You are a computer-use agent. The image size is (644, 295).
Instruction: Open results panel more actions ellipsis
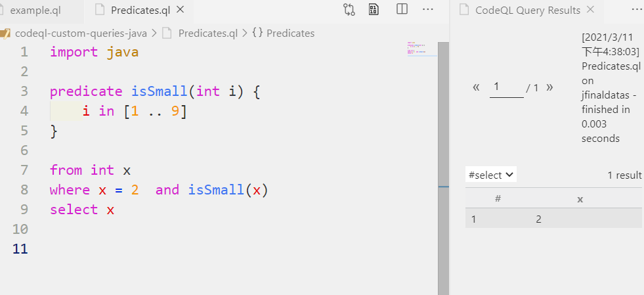click(x=637, y=9)
